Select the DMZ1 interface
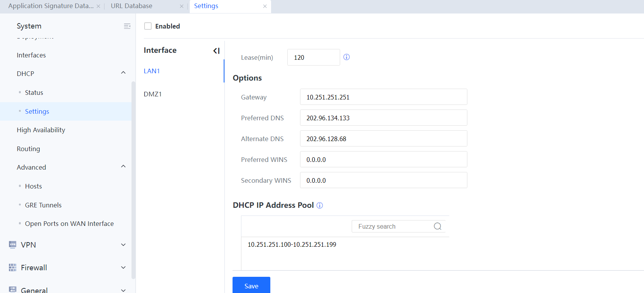 [x=153, y=94]
